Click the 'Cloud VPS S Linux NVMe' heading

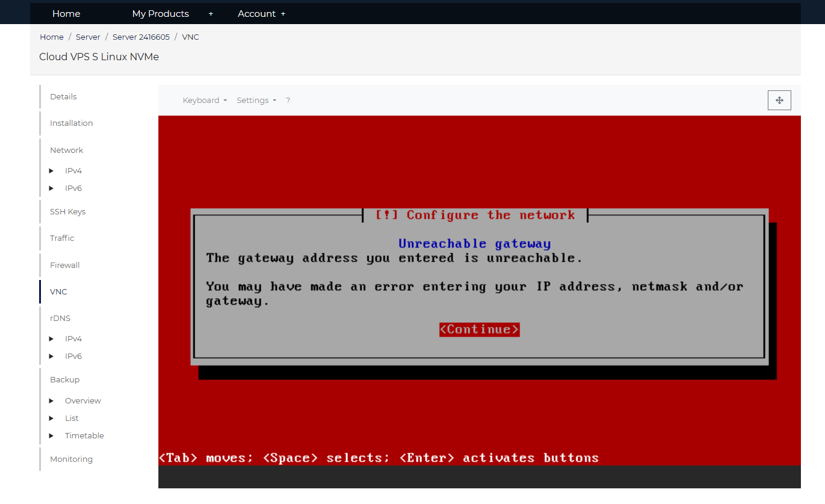(x=99, y=57)
